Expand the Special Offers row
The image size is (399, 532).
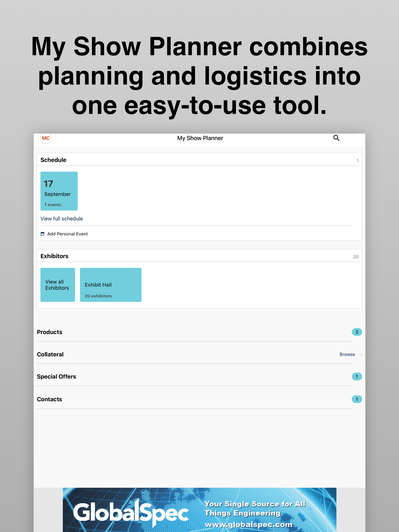tap(199, 376)
